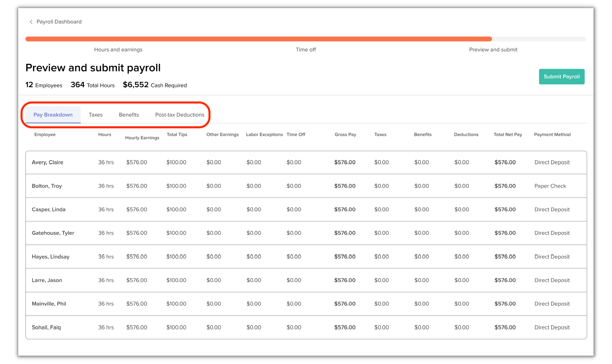612x364 pixels.
Task: Open the Post-tax Deductions tab
Action: [180, 115]
